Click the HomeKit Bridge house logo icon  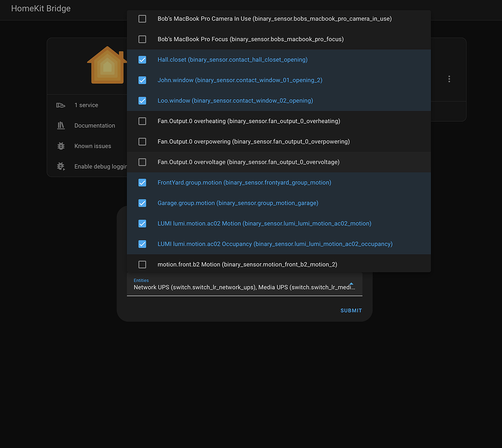[108, 65]
